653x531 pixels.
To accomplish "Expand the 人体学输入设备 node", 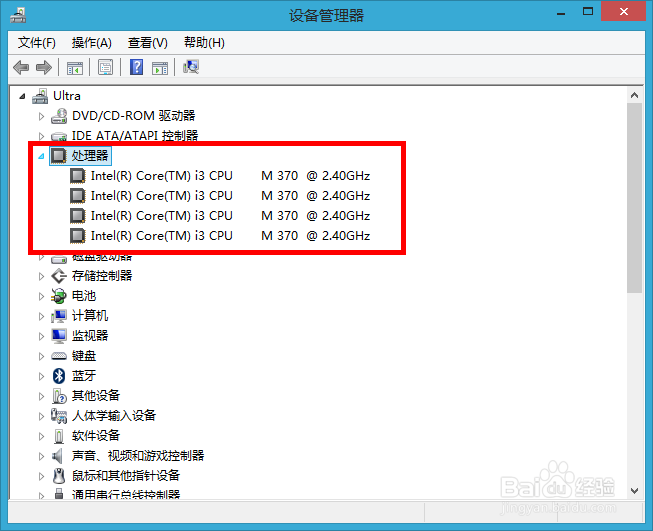I will click(41, 416).
